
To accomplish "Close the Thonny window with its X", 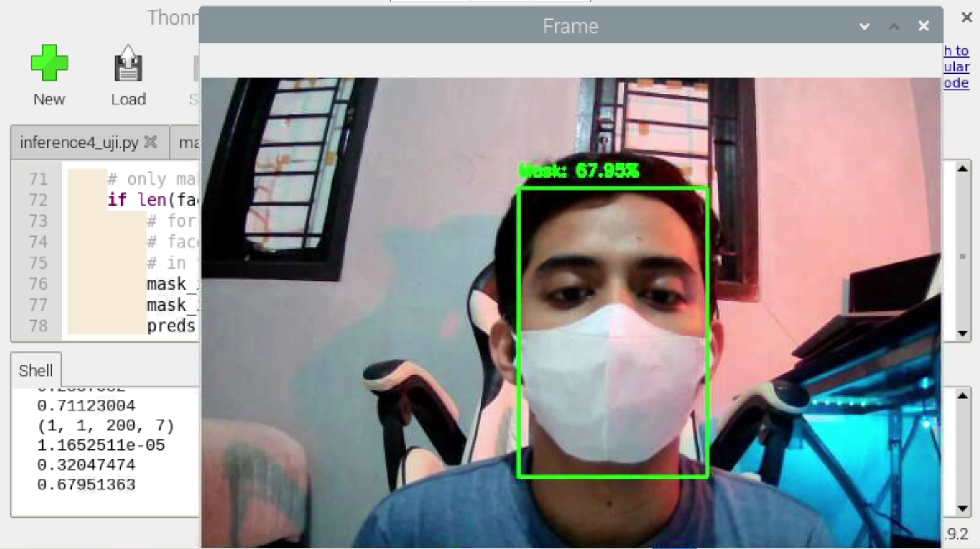I will coord(967,18).
